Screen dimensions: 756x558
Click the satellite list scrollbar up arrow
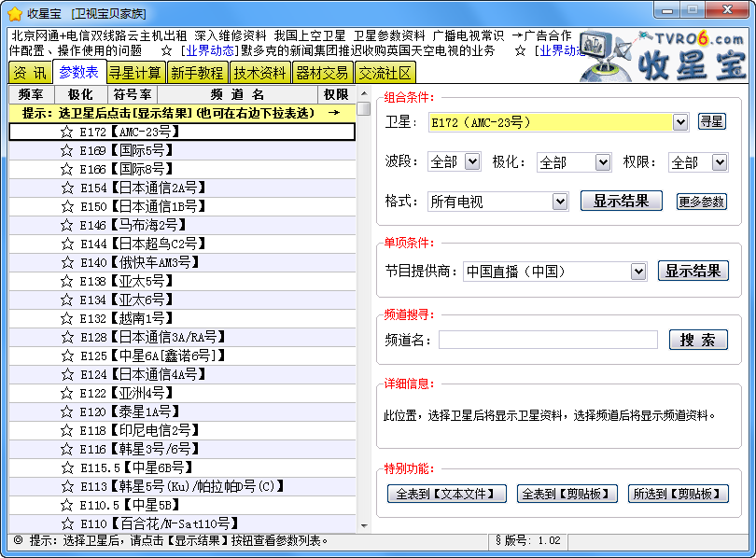364,93
